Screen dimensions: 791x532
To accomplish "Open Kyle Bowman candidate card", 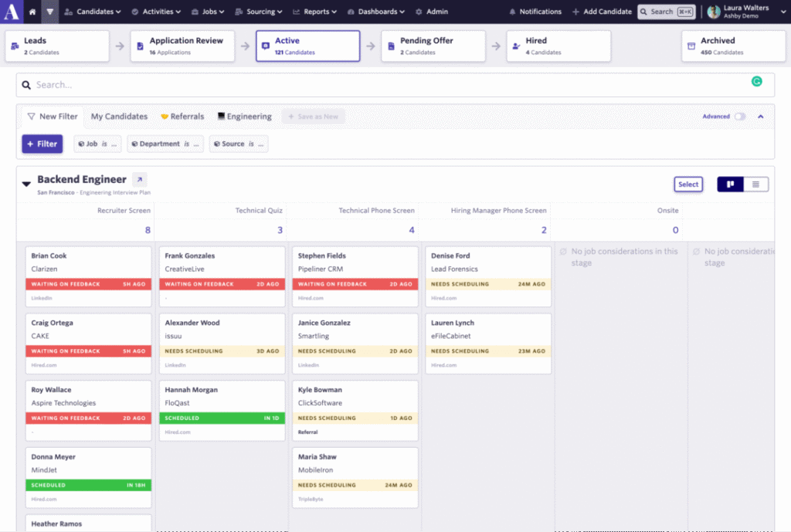I will point(355,411).
